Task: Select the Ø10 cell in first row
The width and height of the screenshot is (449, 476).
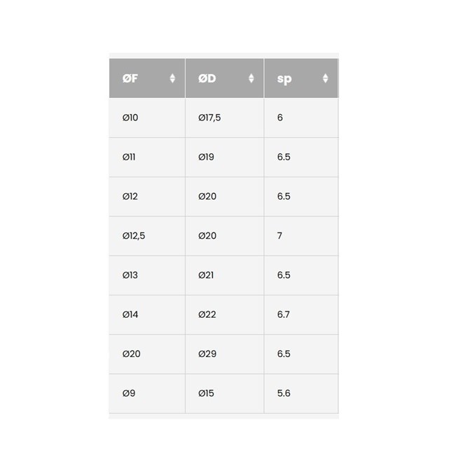Action: [x=147, y=118]
